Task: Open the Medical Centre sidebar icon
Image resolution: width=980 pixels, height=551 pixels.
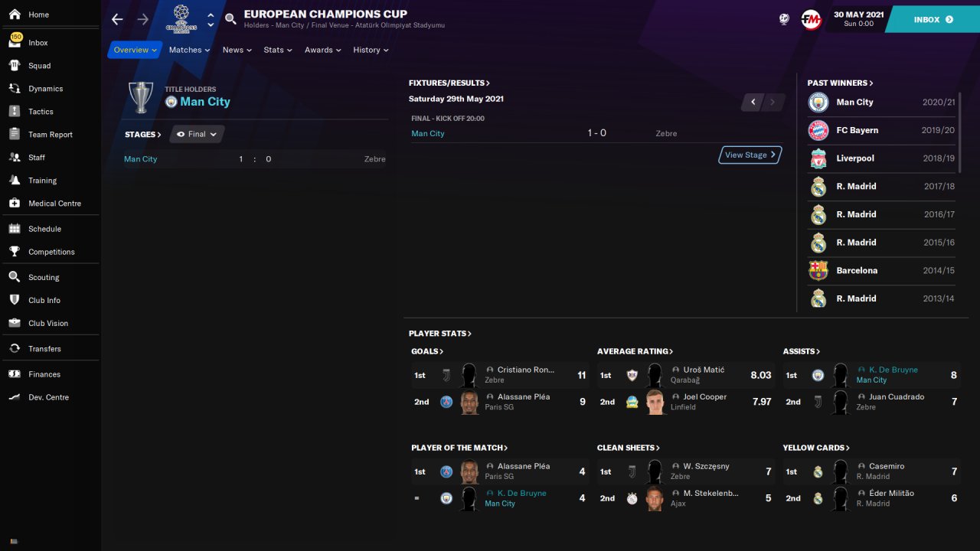Action: point(14,204)
